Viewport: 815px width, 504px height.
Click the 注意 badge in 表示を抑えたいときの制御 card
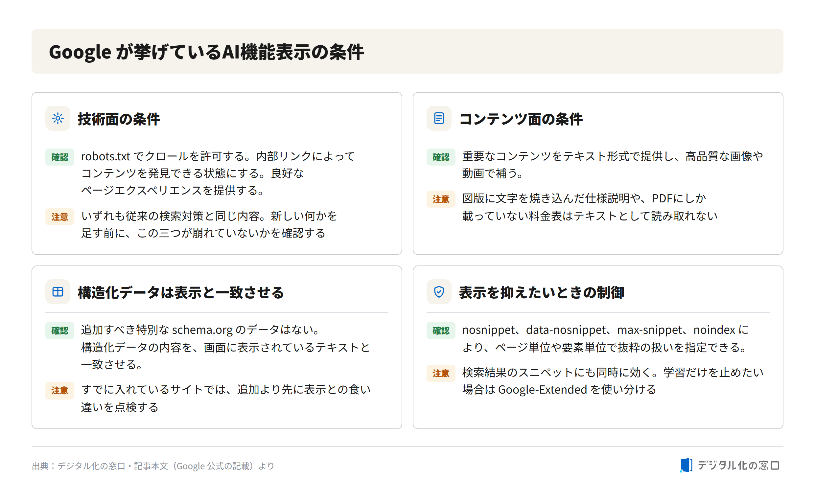pyautogui.click(x=441, y=373)
